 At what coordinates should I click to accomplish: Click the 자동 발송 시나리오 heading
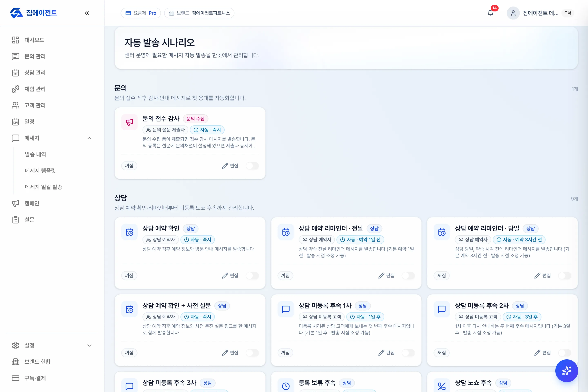click(x=159, y=43)
